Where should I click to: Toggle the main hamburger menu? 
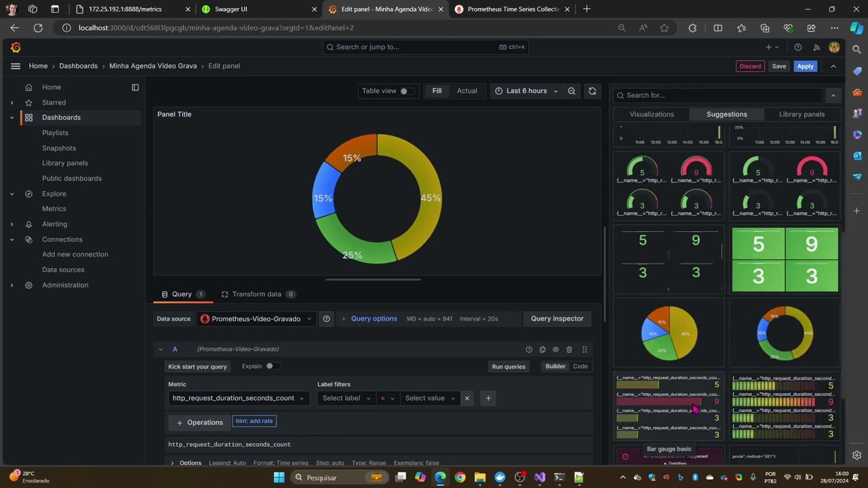(16, 66)
